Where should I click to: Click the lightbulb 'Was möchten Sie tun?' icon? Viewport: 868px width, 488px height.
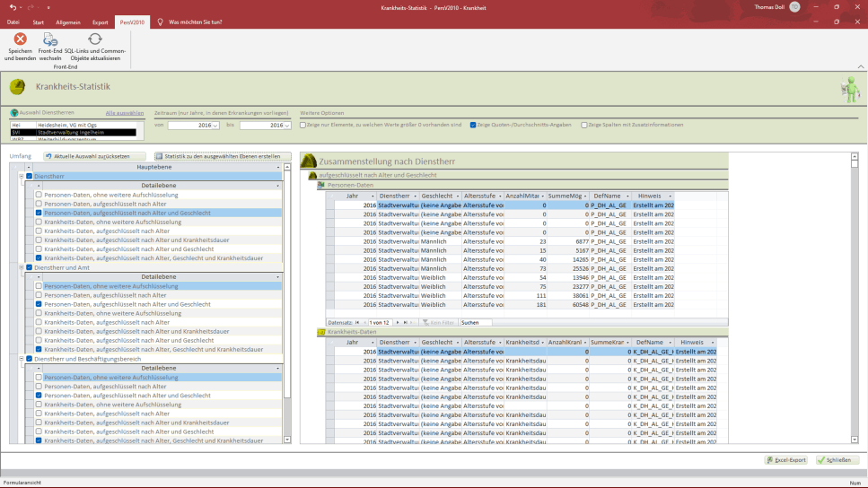click(x=160, y=22)
